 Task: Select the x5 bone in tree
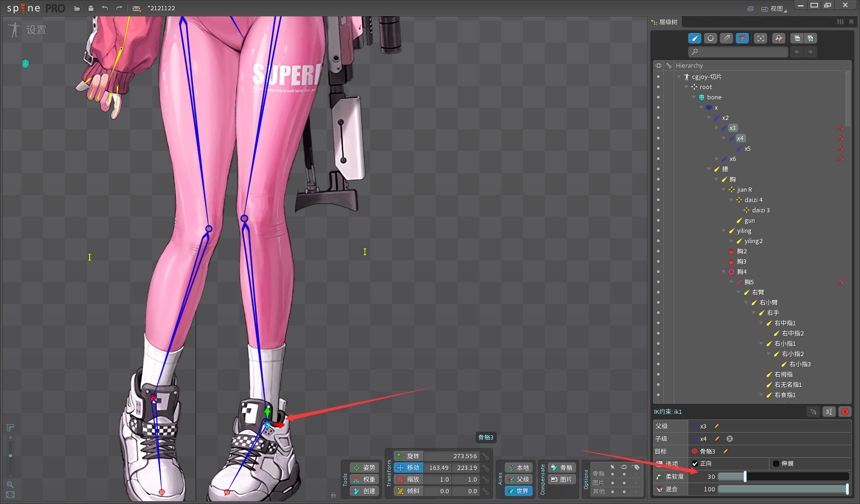click(x=747, y=148)
